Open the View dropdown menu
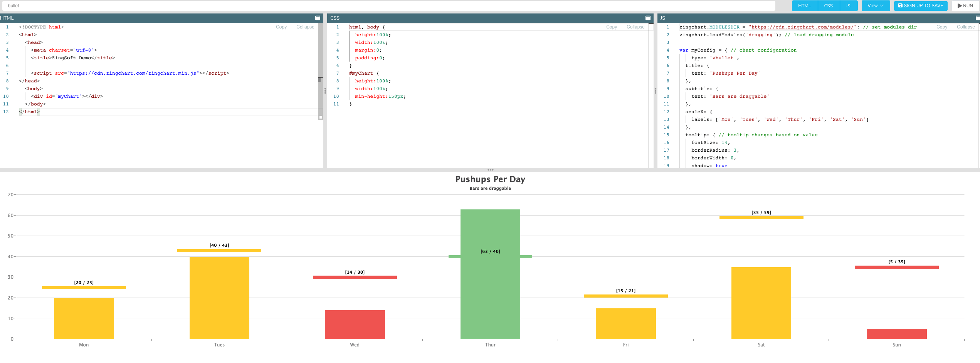The width and height of the screenshot is (980, 363). (875, 6)
